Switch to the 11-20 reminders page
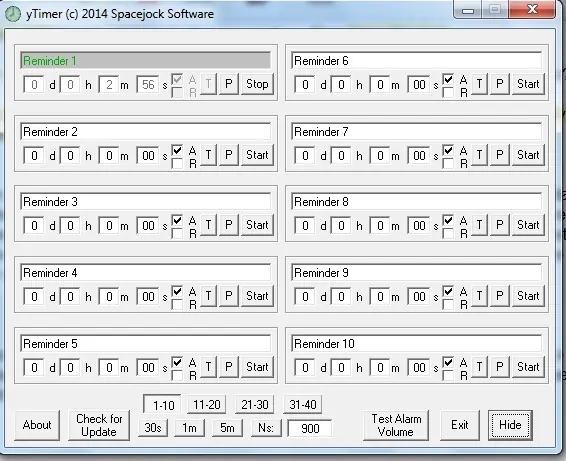The image size is (566, 461). [x=206, y=405]
